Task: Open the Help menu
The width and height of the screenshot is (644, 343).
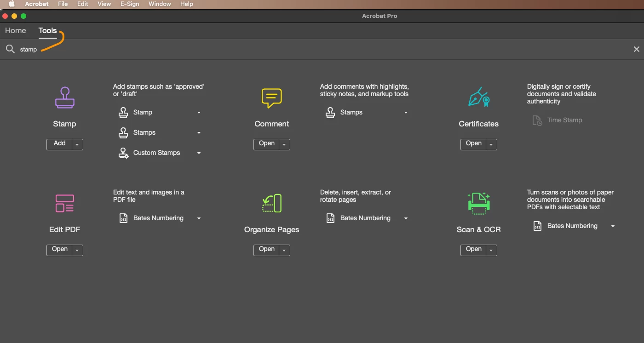Action: (187, 4)
